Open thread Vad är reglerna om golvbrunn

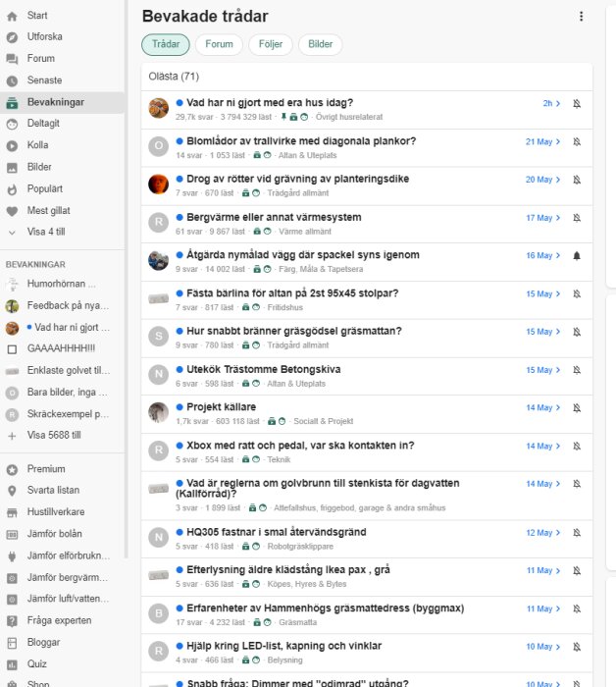coord(318,488)
